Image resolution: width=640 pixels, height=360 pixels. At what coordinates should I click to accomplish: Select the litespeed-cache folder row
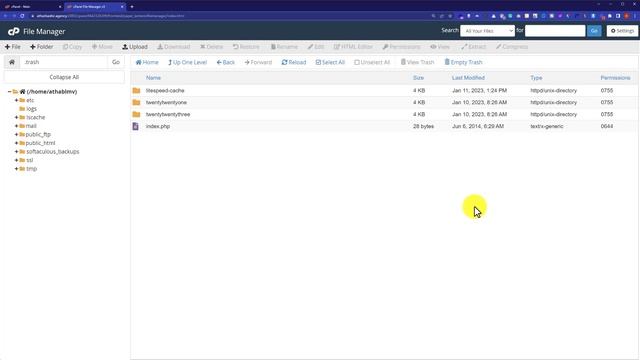(384, 91)
